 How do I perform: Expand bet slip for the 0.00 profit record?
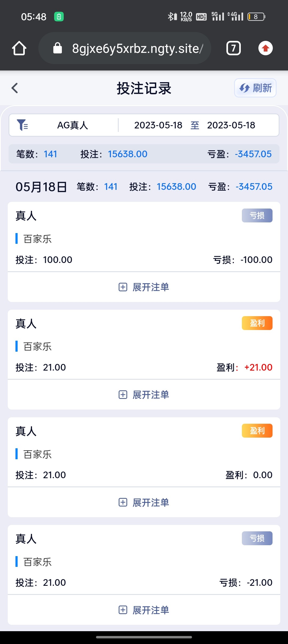point(144,502)
